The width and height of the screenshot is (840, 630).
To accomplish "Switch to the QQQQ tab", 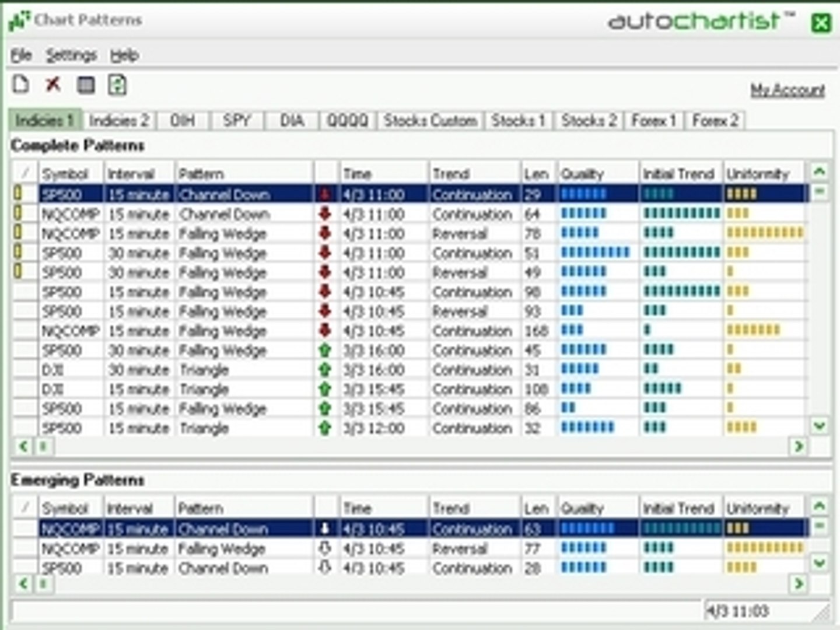I will tap(348, 121).
